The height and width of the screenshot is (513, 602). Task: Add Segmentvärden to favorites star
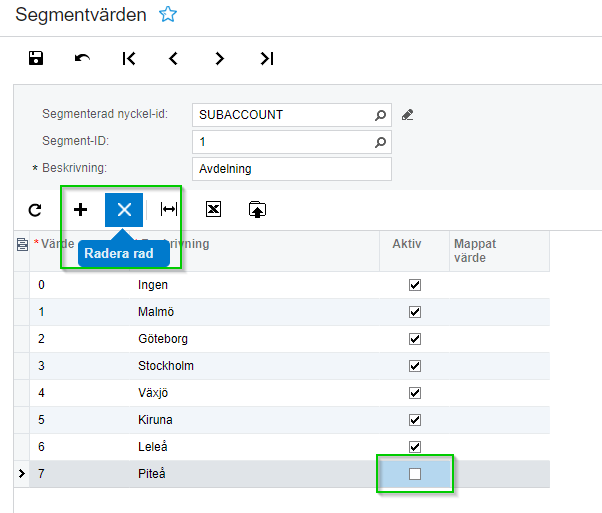pyautogui.click(x=168, y=14)
